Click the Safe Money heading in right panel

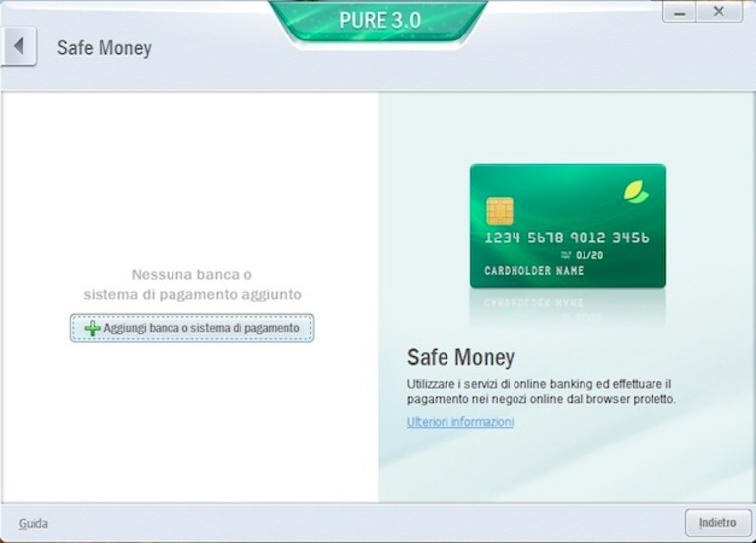(x=460, y=358)
